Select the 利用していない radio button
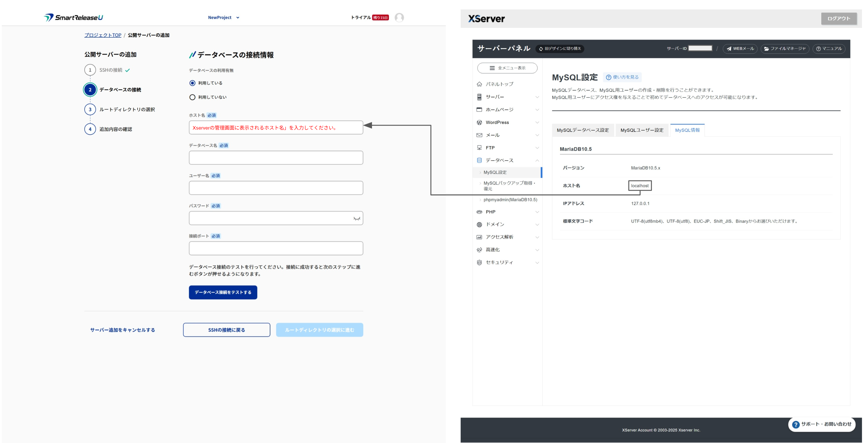868x443 pixels. click(x=193, y=97)
